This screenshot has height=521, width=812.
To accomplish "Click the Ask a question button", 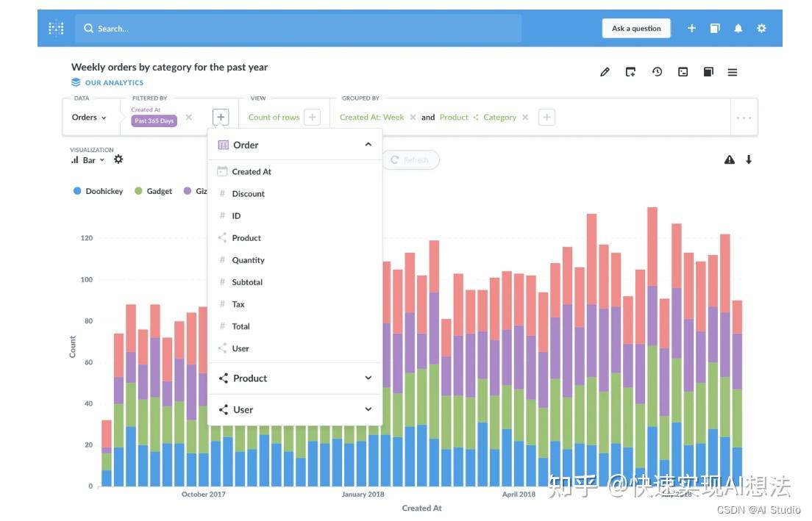I will point(636,29).
